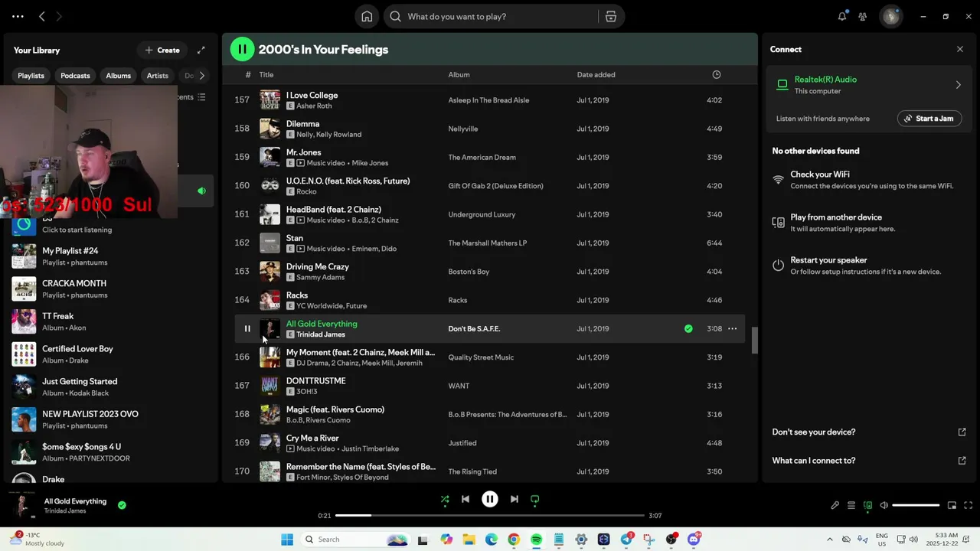Close the Connect panel
Image resolution: width=980 pixels, height=551 pixels.
click(x=960, y=49)
